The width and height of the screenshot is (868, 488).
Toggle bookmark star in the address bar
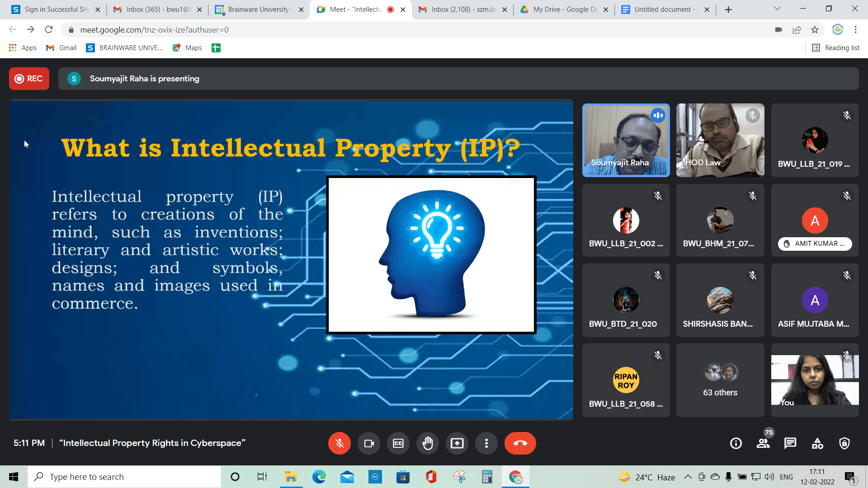[815, 29]
